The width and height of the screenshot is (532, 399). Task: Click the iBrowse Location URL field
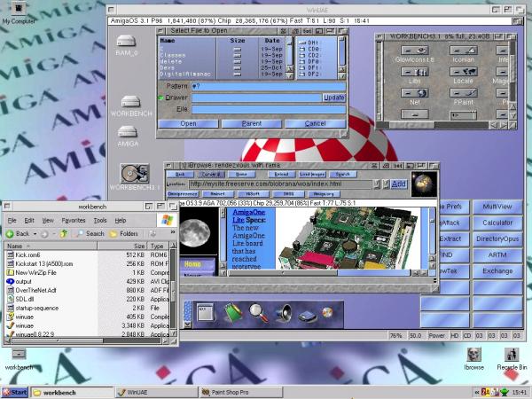(280, 184)
